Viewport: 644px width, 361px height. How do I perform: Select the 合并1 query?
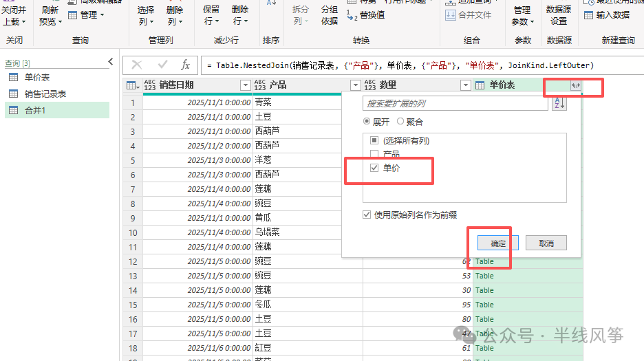[x=56, y=110]
